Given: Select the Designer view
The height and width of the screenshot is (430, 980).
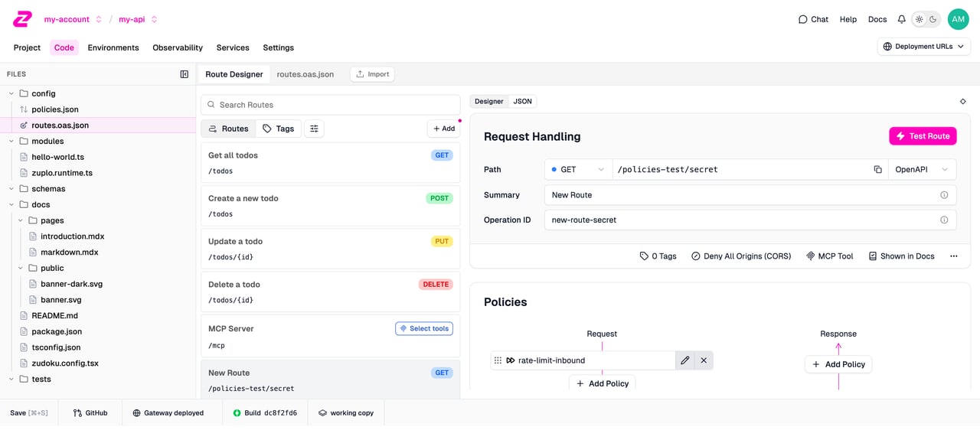Looking at the screenshot, I should [x=489, y=101].
